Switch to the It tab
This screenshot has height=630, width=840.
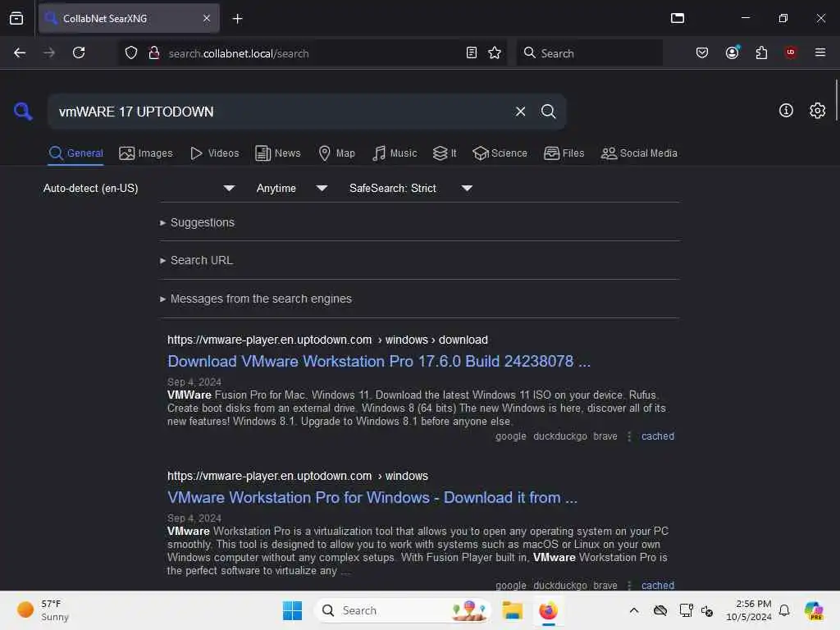445,153
